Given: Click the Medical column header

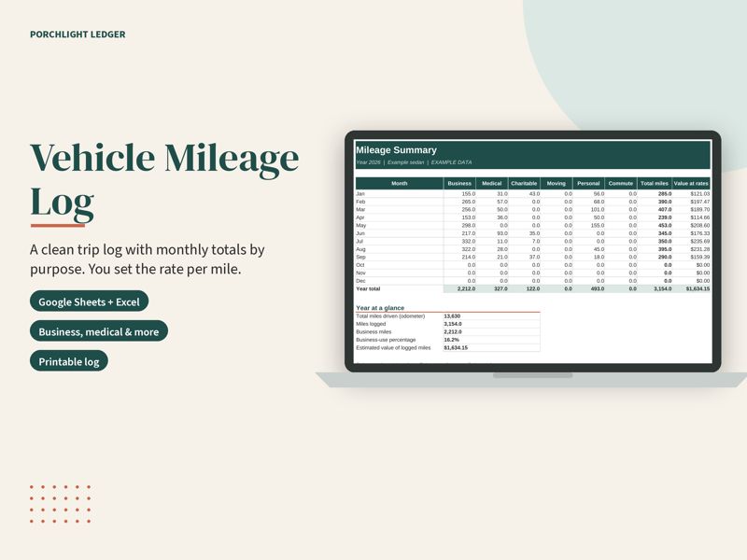Looking at the screenshot, I should [x=492, y=183].
